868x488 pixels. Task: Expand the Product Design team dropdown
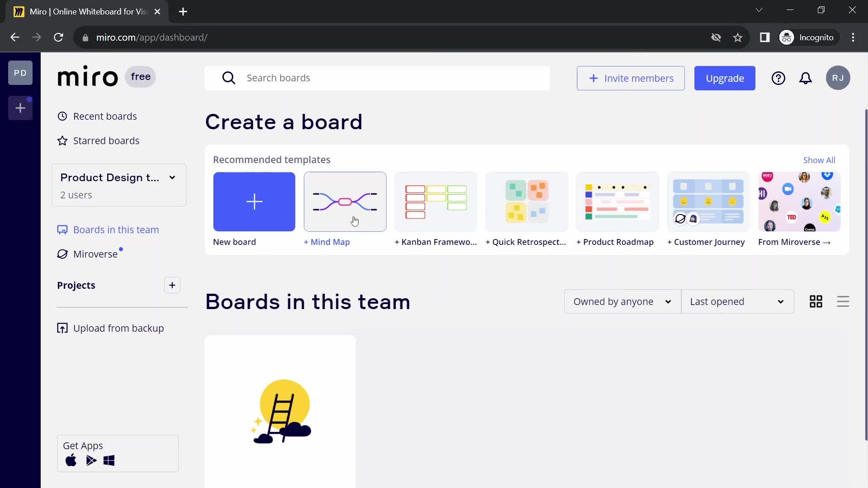172,177
